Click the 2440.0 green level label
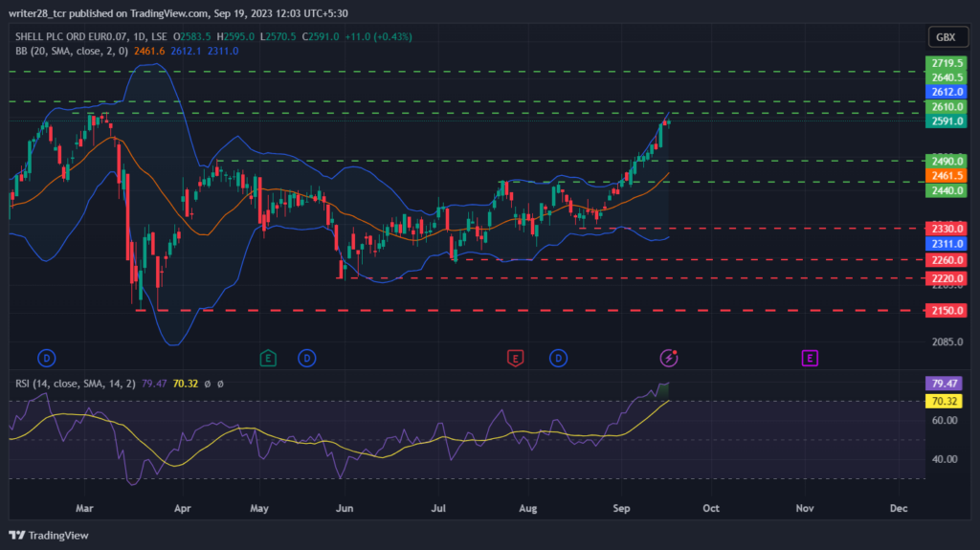980x550 pixels. click(x=947, y=190)
